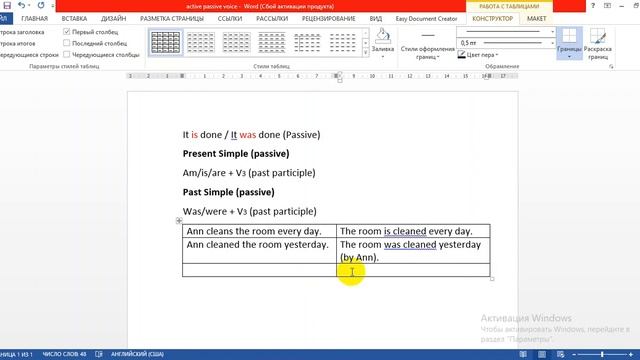The height and width of the screenshot is (360, 640).
Task: Open Стили оформления границ border styles
Action: click(427, 44)
